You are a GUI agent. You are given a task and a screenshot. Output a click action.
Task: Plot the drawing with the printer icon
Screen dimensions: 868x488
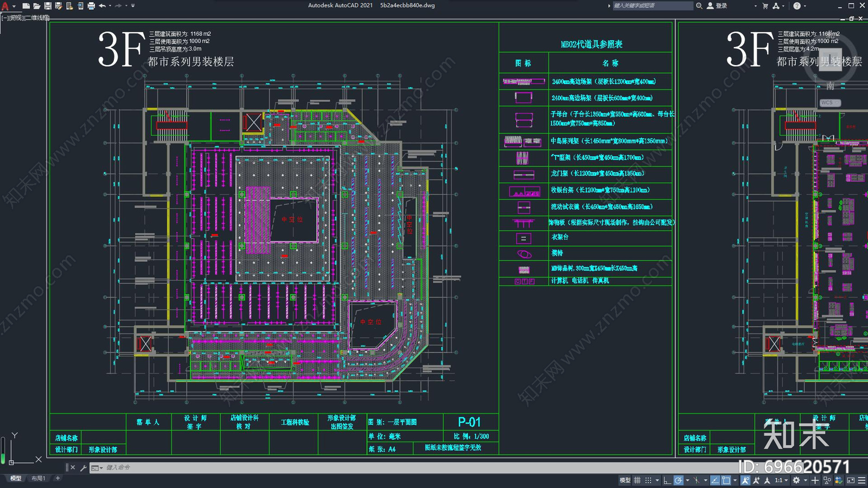[x=91, y=6]
